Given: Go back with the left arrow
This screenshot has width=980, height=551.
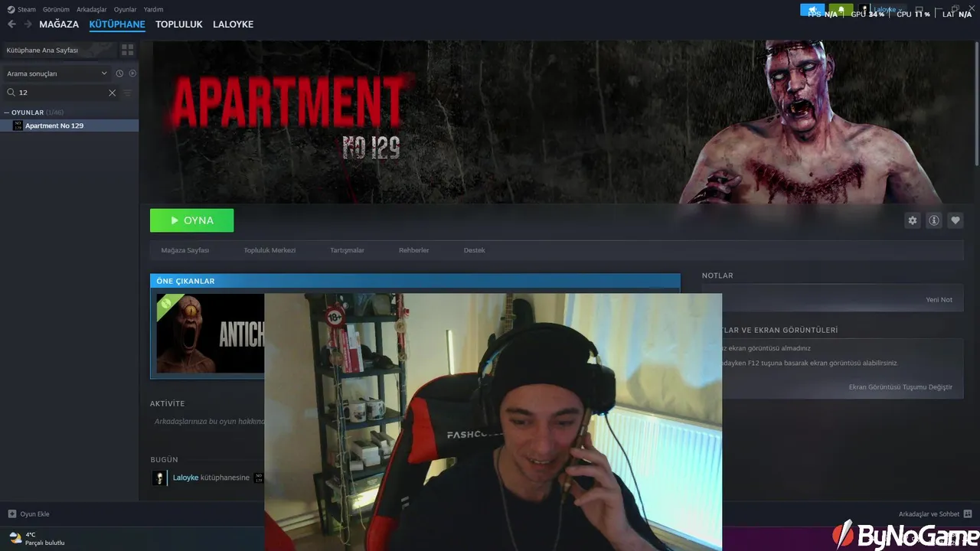Looking at the screenshot, I should 11,24.
